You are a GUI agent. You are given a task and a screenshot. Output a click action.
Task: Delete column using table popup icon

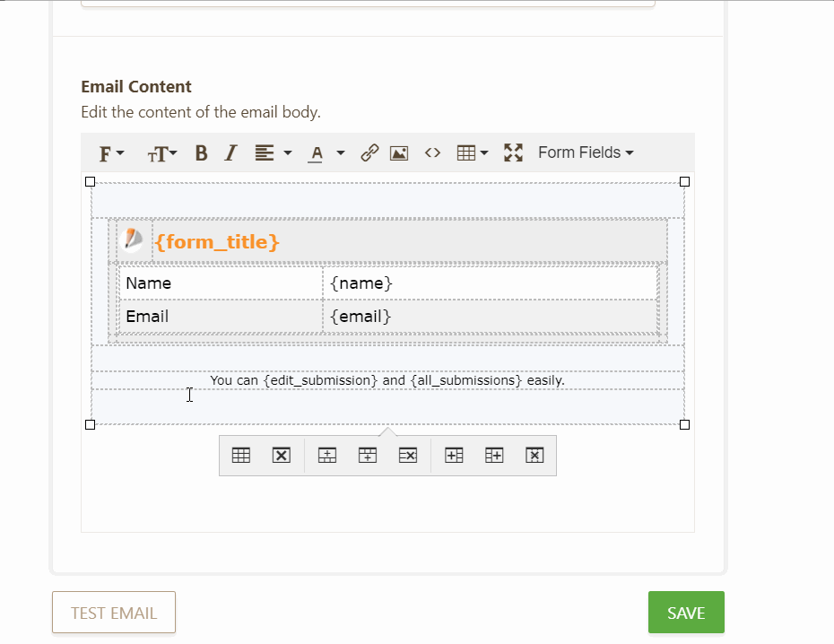(x=534, y=456)
